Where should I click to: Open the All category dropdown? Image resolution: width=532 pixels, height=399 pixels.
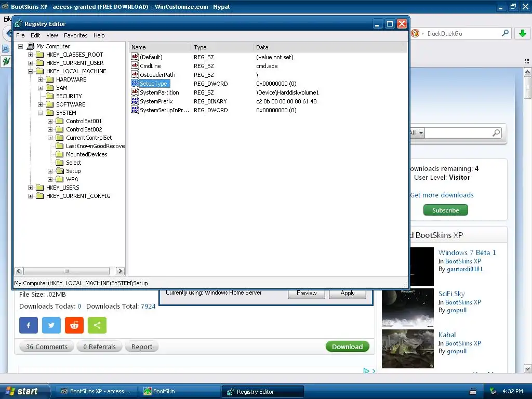417,132
